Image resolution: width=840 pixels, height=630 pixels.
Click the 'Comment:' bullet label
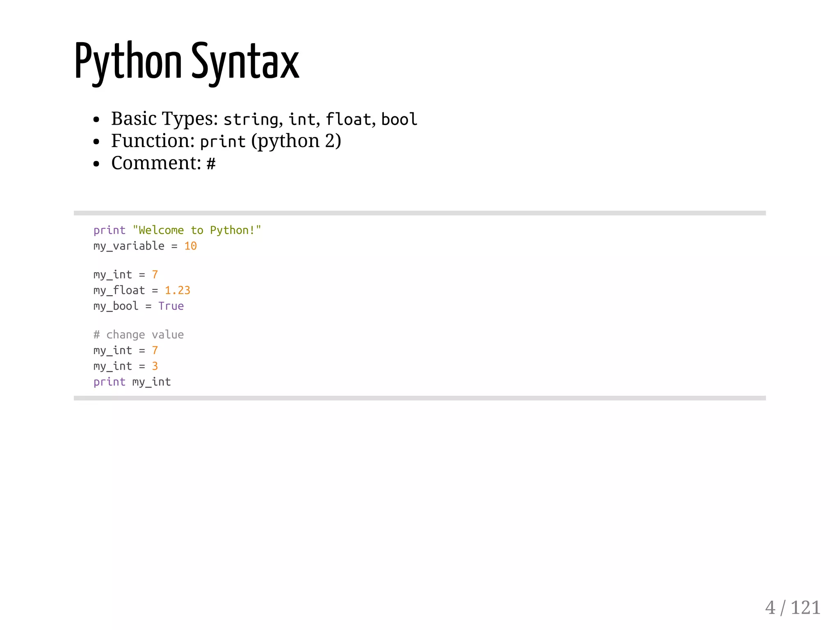pyautogui.click(x=156, y=164)
